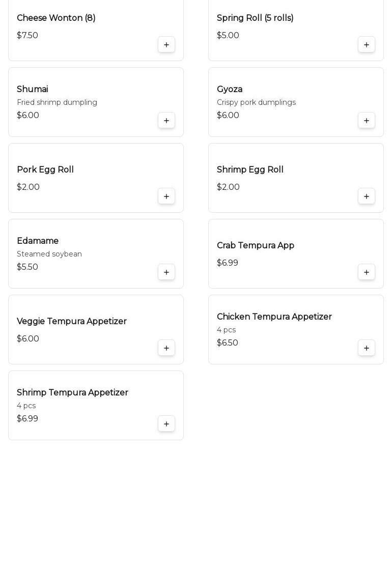The width and height of the screenshot is (392, 568).
Task: Open Shumai item title
Action: tap(33, 90)
